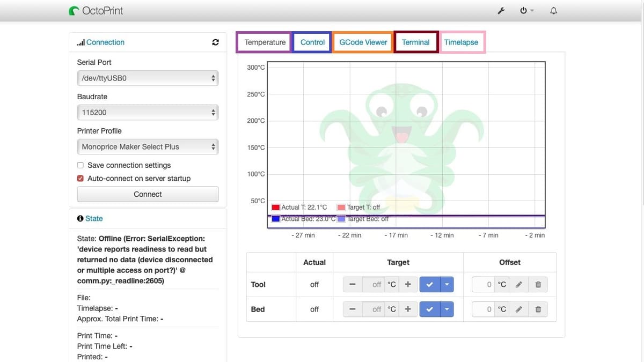Image resolution: width=644 pixels, height=362 pixels.
Task: Click the Offline SerialException state message
Action: pyautogui.click(x=145, y=260)
